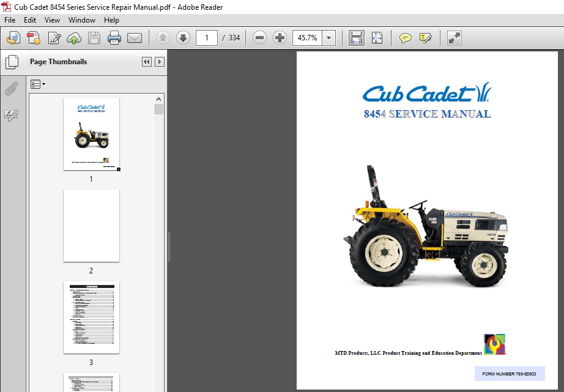Viewport: 564px width, 392px height.
Task: Go to next page using down arrow
Action: (183, 38)
